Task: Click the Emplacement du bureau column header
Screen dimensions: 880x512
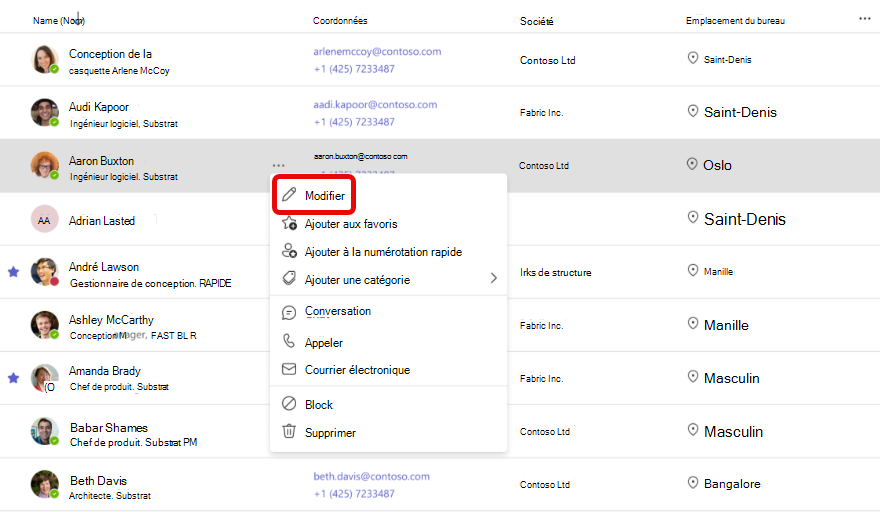Action: [x=735, y=21]
